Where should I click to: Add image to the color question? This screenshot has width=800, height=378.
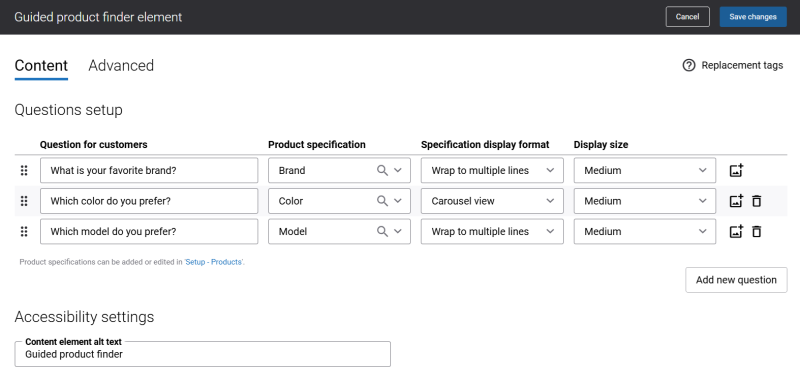tap(736, 201)
